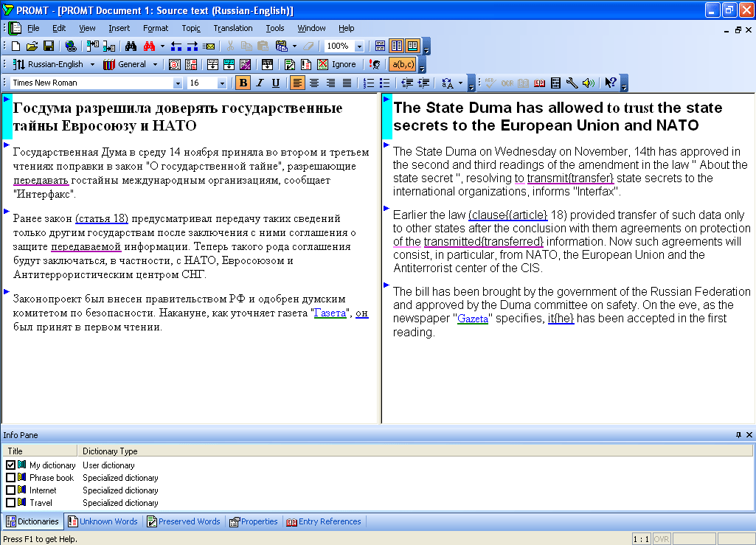Click the yellow speaker sound icon
Screen dimensions: 756x545
589,83
